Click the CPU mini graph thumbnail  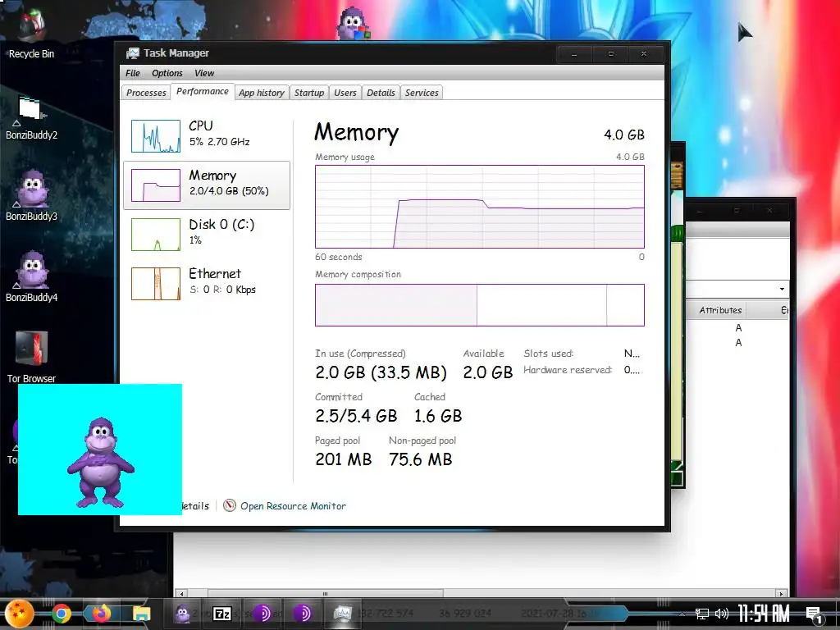click(156, 136)
